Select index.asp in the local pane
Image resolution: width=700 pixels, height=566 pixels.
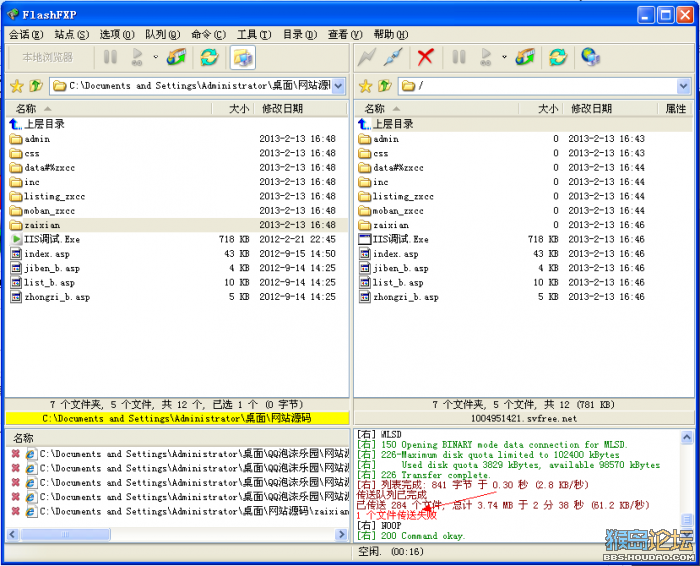pyautogui.click(x=177, y=254)
